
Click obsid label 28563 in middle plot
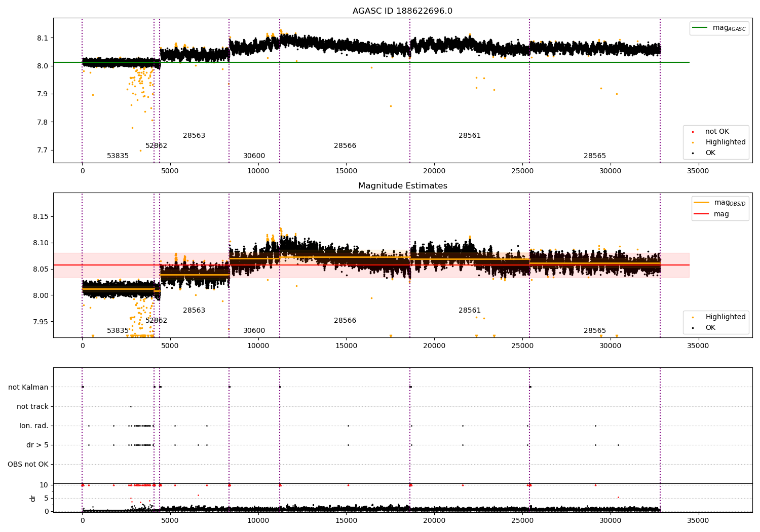(194, 311)
